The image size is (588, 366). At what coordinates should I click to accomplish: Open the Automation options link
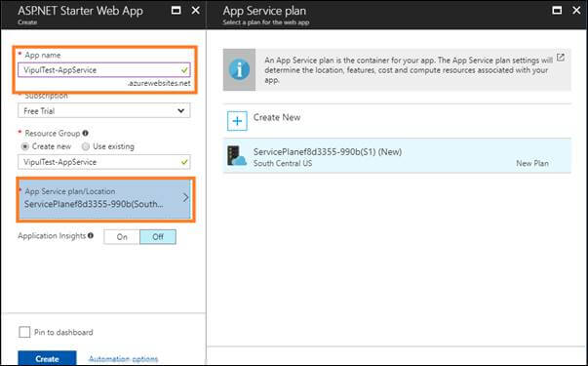[x=123, y=359]
